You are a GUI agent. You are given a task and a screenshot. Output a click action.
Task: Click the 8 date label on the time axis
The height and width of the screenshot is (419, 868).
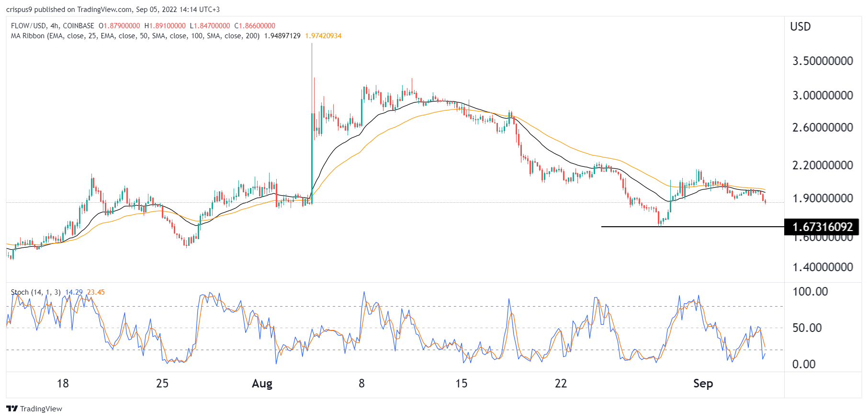coord(361,384)
